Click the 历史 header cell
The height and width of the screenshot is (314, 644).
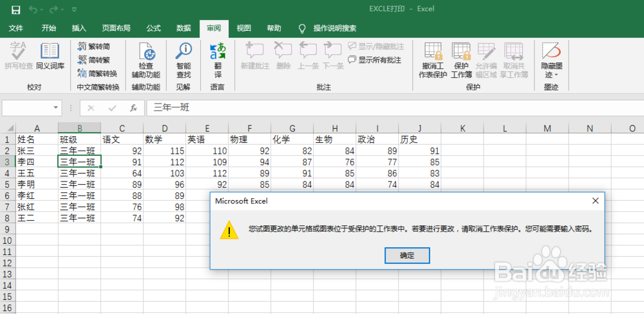(420, 140)
